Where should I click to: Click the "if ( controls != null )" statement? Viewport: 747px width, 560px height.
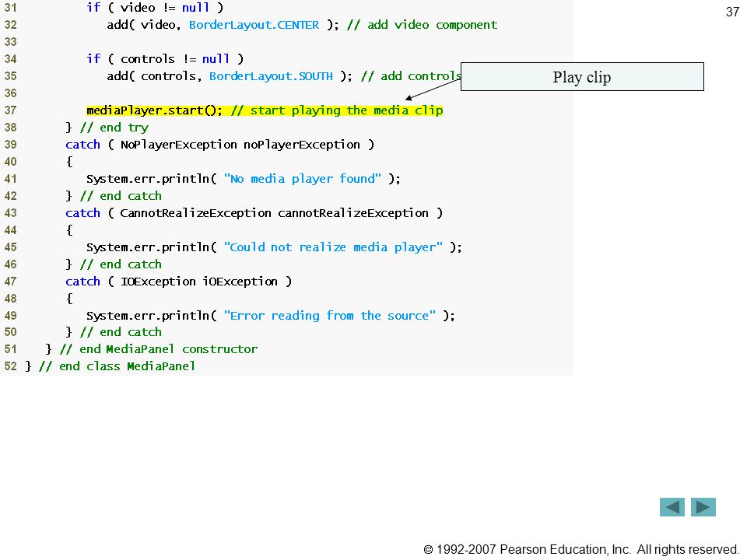click(x=165, y=59)
